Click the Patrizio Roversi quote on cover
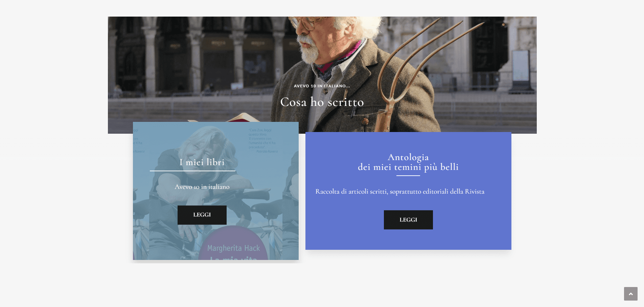 (263, 140)
